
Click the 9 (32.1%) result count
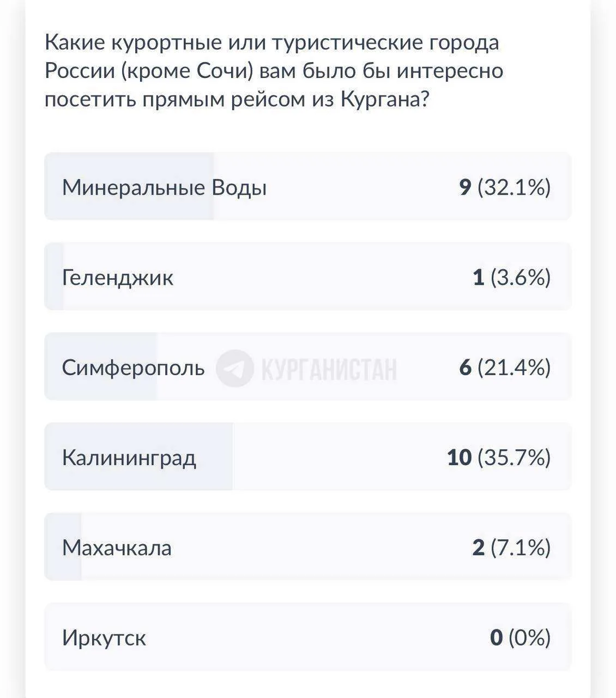(505, 187)
